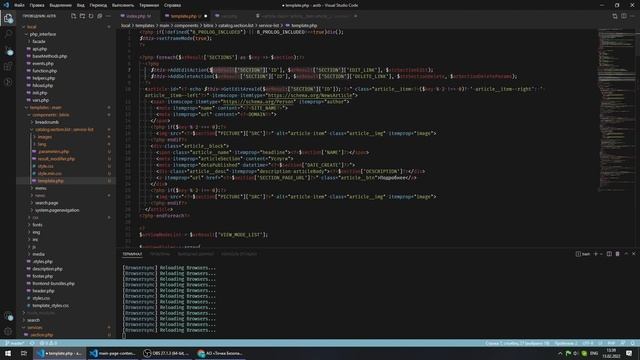Viewport: 640px width, 360px height.
Task: Open Справка menu
Action: tap(172, 5)
